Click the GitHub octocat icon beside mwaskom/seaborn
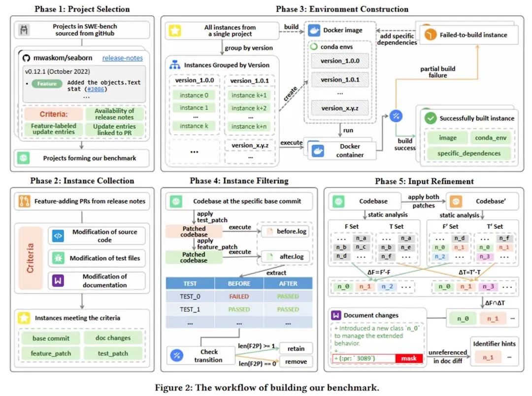Viewport: 532px width, 396px height. point(28,58)
